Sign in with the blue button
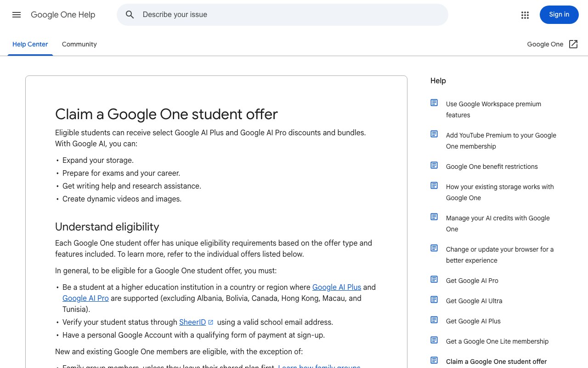Screen dimensions: 588x368 click(559, 15)
